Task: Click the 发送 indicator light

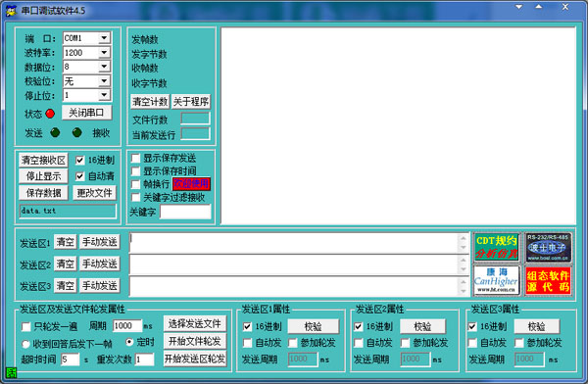Action: (x=55, y=132)
